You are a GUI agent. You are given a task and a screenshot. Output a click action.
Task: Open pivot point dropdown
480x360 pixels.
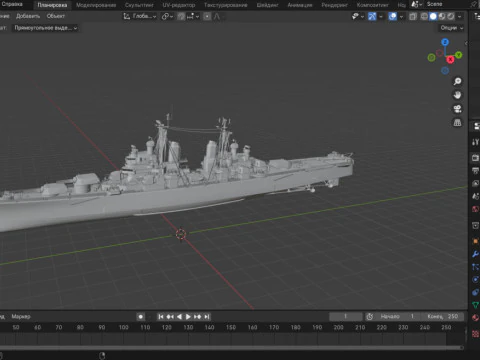click(x=167, y=16)
